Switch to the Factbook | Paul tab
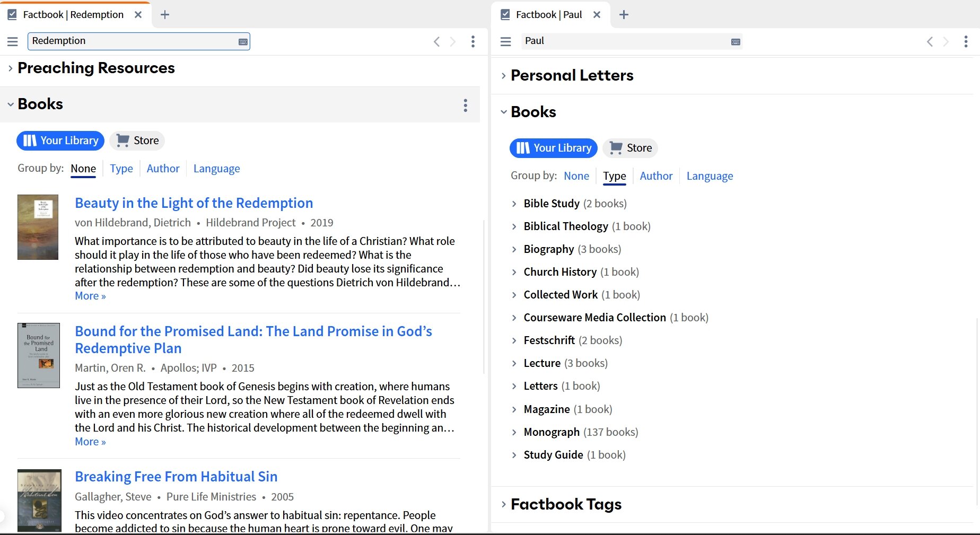This screenshot has width=980, height=535. pos(550,14)
